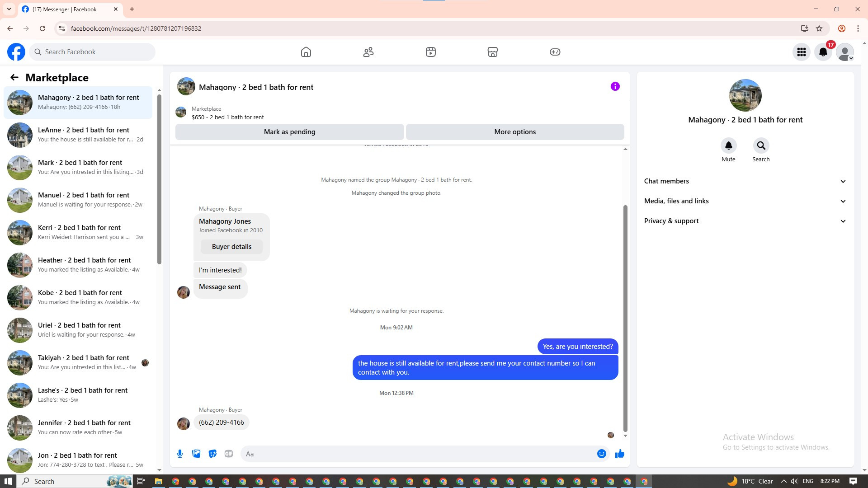Click the voice clip microphone icon
The height and width of the screenshot is (488, 868).
click(x=180, y=454)
